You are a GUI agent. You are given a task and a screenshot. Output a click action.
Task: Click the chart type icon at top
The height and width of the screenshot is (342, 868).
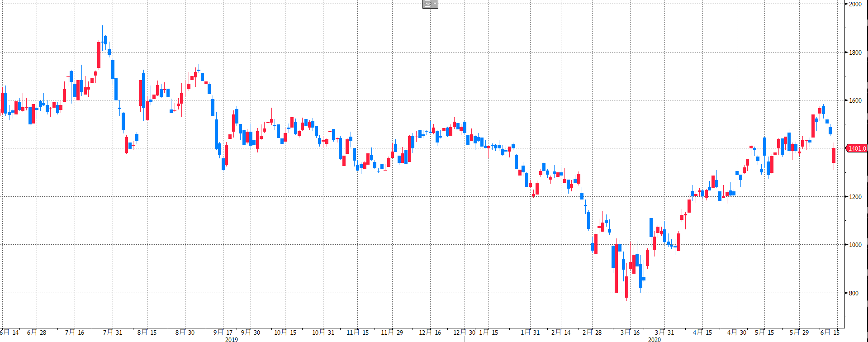click(427, 4)
